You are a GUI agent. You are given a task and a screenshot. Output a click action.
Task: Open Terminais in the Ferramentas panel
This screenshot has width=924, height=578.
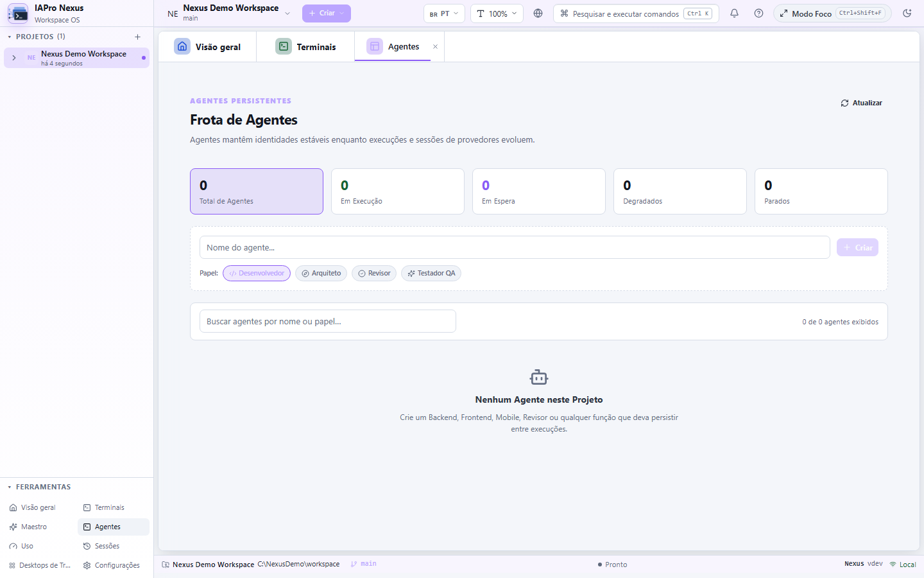point(114,507)
